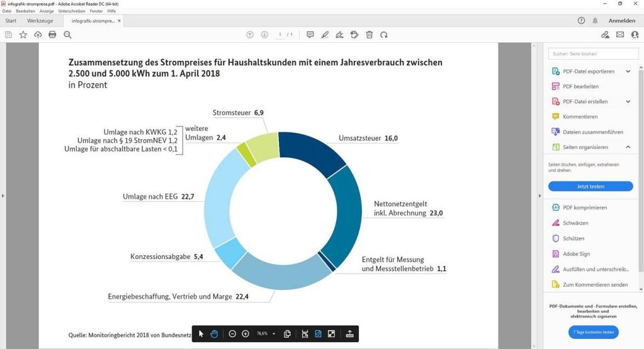Select the fit full page view icon
The height and width of the screenshot is (349, 644).
click(x=318, y=334)
